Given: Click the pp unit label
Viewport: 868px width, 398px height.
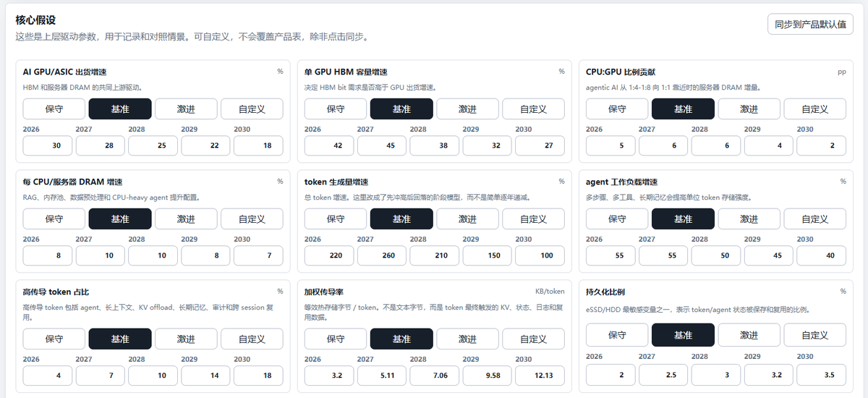Looking at the screenshot, I should point(842,72).
